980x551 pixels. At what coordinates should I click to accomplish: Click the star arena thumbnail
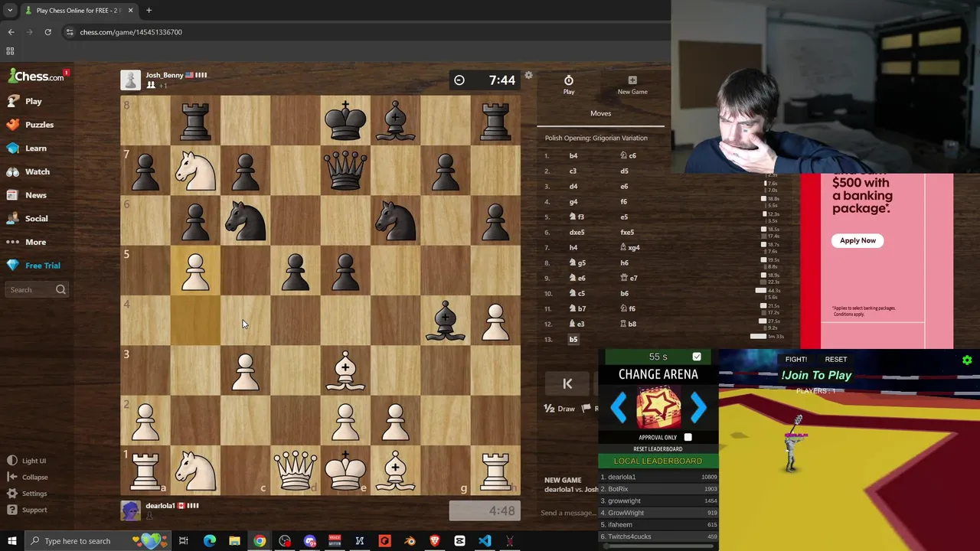click(658, 406)
